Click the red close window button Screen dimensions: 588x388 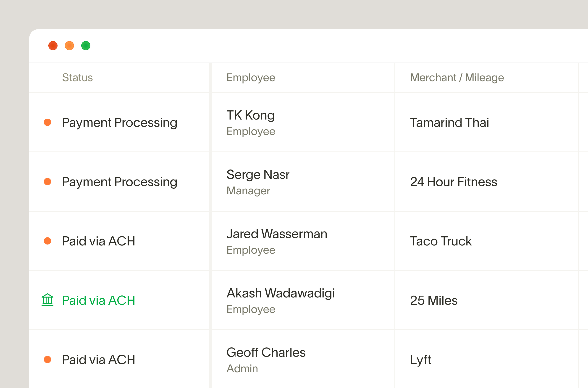click(53, 46)
